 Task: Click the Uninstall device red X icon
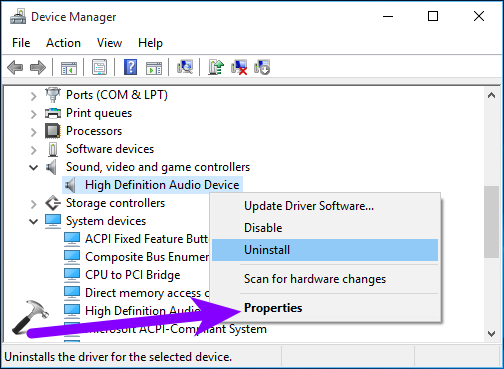pos(239,67)
